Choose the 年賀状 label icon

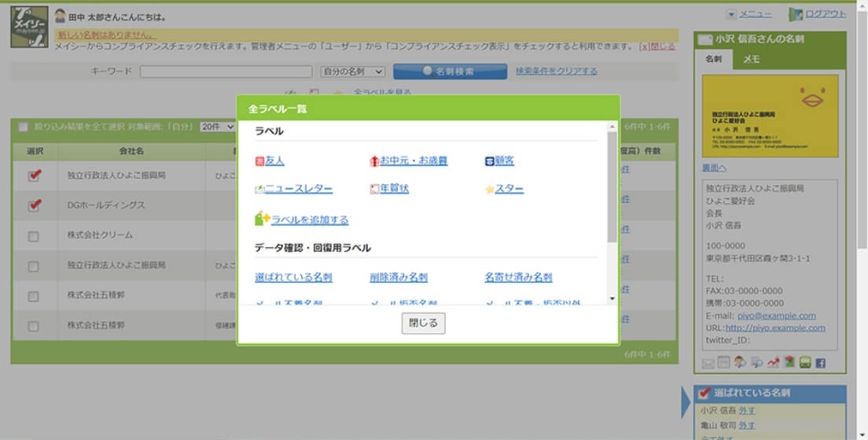tap(374, 190)
